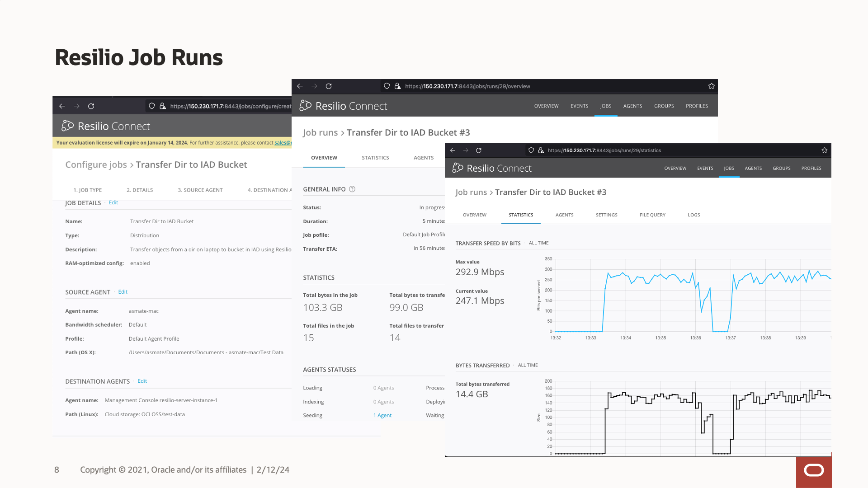
Task: Toggle the bookmark star for the statistics page
Action: click(x=824, y=150)
